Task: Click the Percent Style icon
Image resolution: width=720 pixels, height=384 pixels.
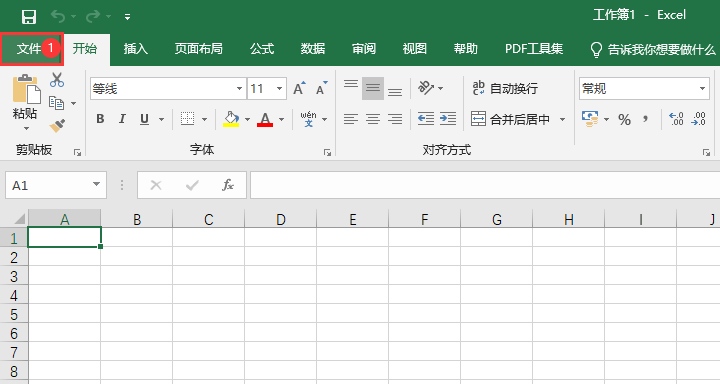Action: pos(624,120)
